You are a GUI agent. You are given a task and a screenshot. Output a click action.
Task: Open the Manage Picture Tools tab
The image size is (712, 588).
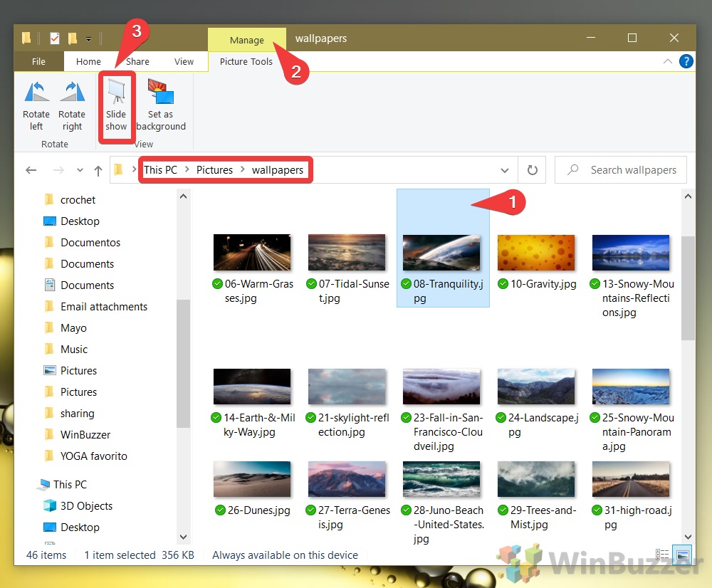[x=246, y=39]
